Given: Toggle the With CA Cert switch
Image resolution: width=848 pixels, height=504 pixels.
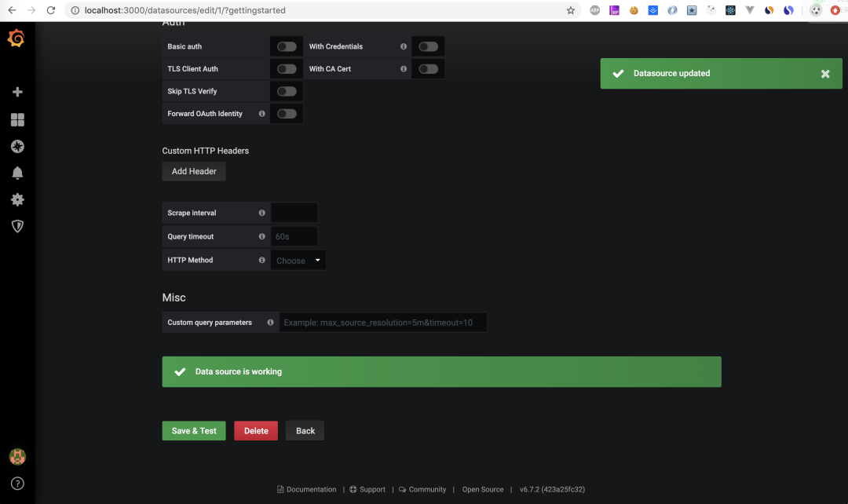Looking at the screenshot, I should pos(429,68).
